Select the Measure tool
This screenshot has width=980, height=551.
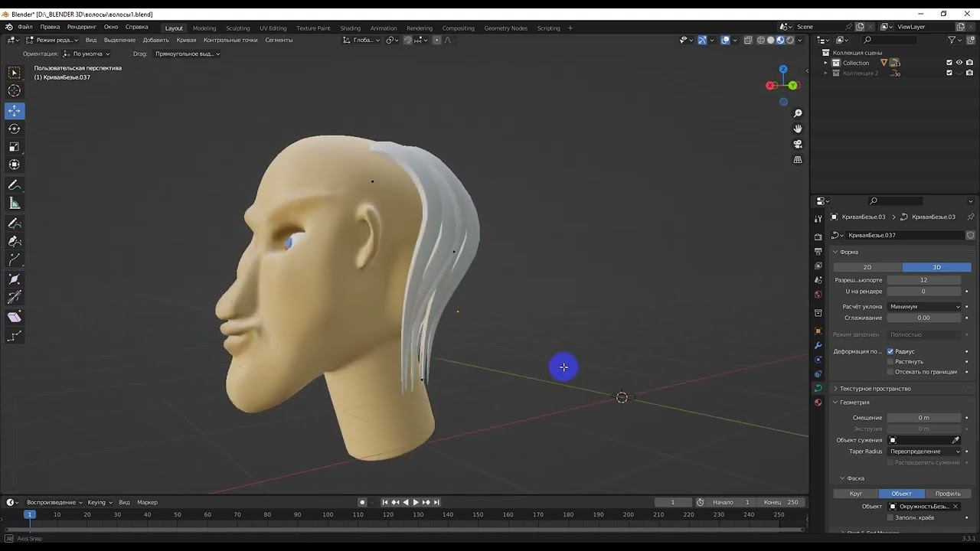(x=14, y=204)
